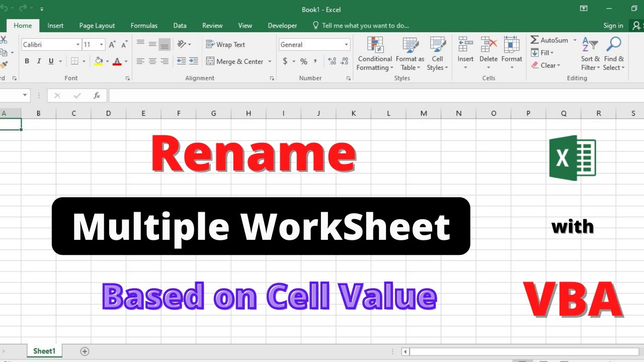
Task: Apply red font color
Action: [117, 61]
